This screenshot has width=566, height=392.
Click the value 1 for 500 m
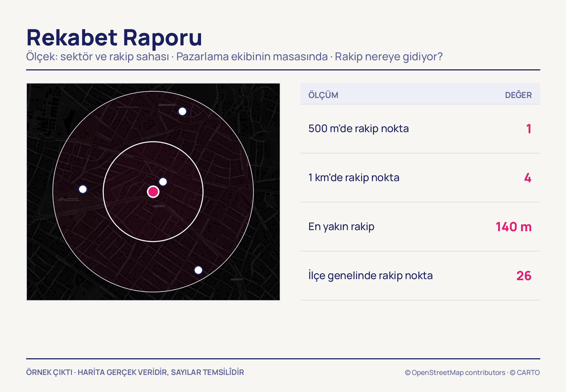(529, 129)
